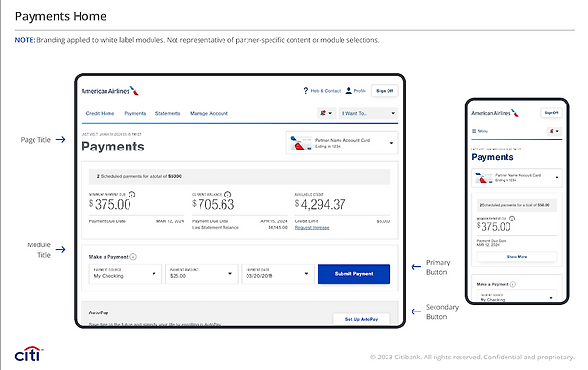This screenshot has height=370, width=588.
Task: Click the $5,000 credit limit value
Action: coord(384,221)
